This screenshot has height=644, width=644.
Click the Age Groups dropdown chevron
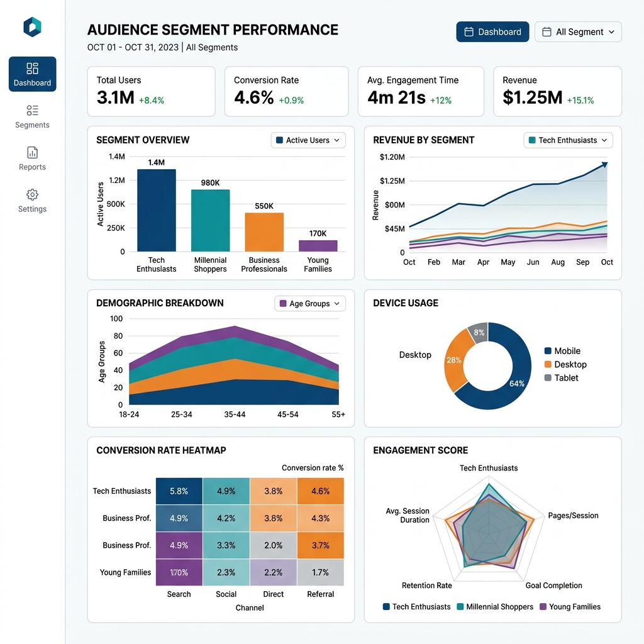point(337,304)
